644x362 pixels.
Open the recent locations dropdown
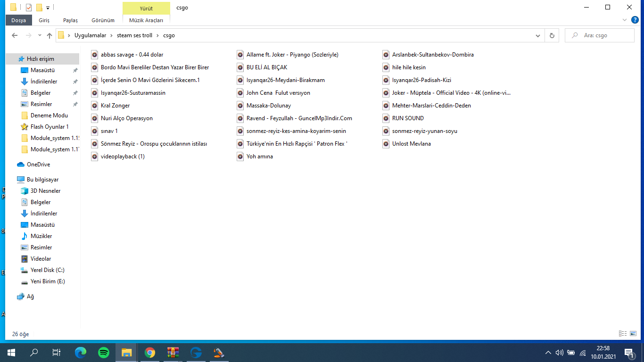pos(39,35)
